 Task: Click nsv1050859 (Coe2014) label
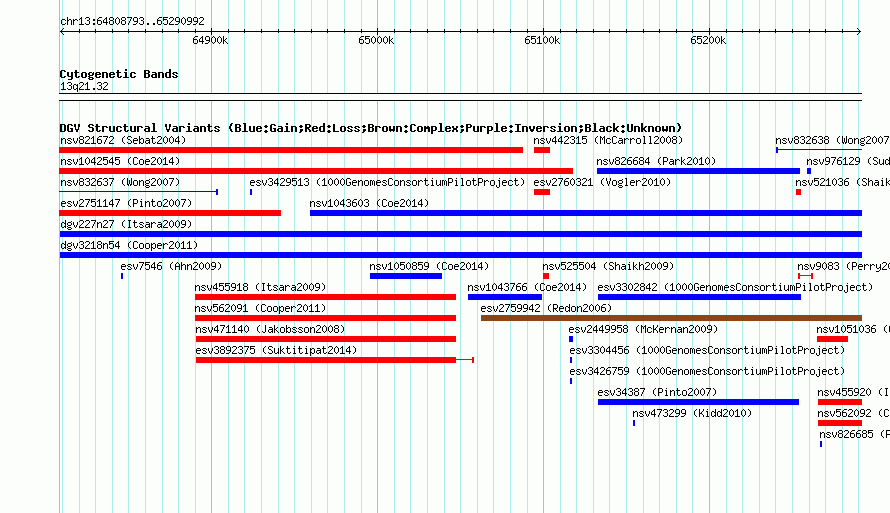click(429, 266)
